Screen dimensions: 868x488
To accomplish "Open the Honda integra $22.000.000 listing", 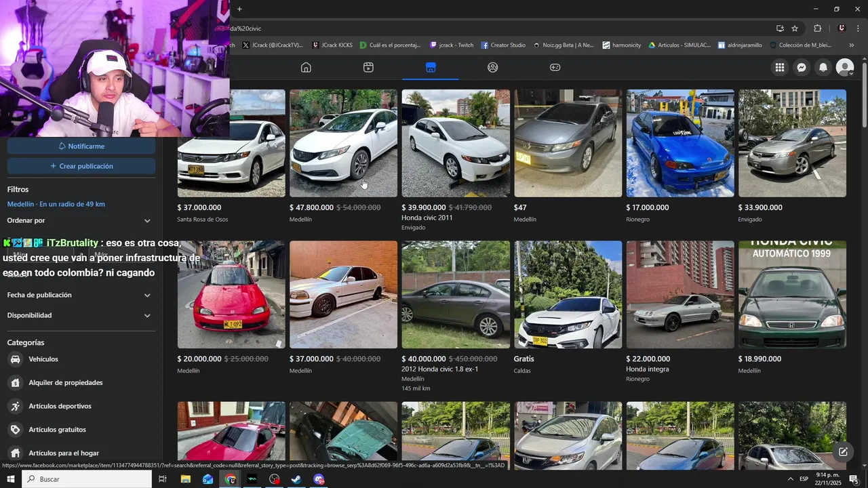I will pyautogui.click(x=680, y=312).
